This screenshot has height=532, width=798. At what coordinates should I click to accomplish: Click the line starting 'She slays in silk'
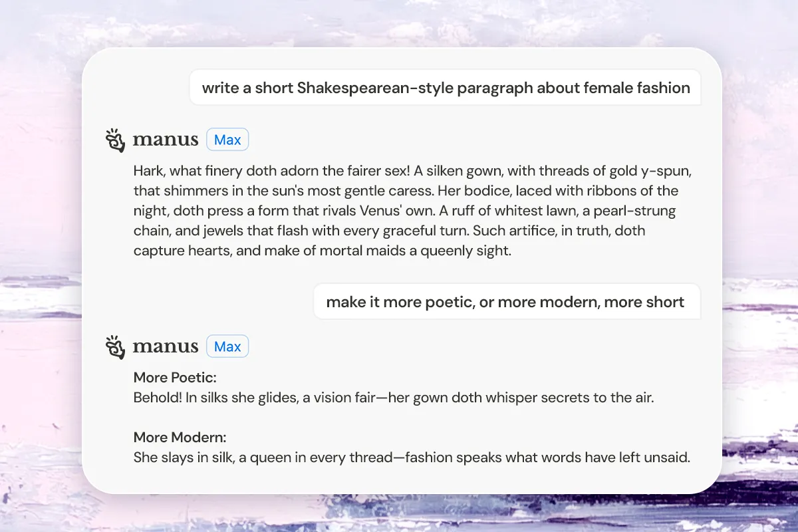click(x=412, y=458)
